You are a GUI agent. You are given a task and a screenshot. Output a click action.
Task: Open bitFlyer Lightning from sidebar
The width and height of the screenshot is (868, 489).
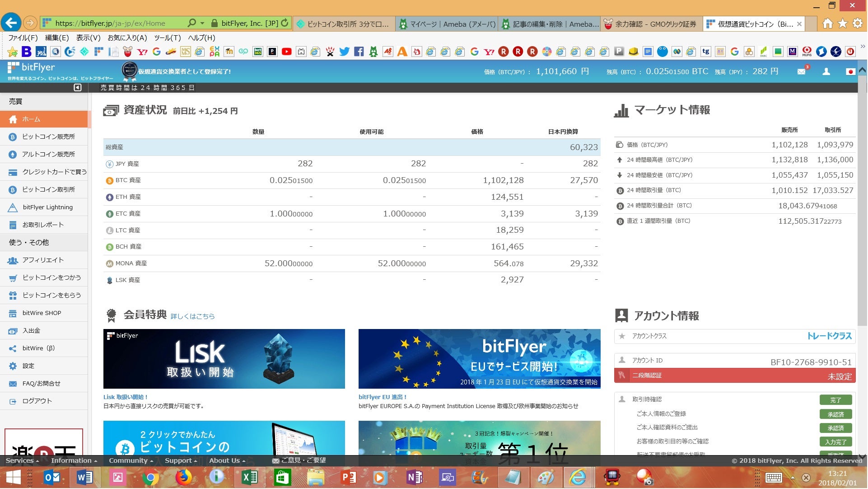point(44,207)
